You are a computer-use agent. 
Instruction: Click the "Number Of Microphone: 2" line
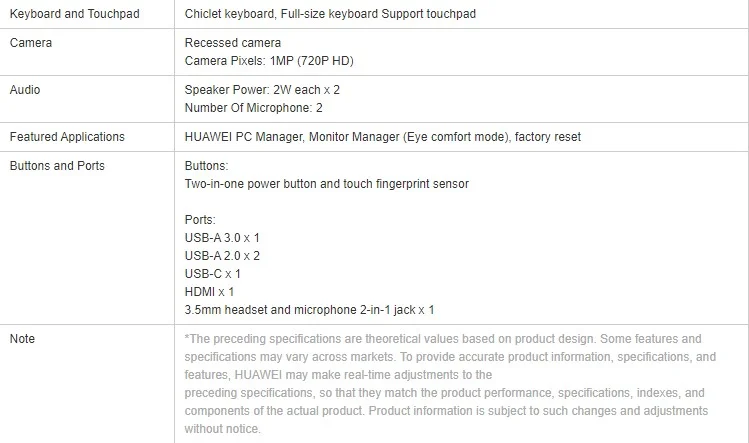254,107
